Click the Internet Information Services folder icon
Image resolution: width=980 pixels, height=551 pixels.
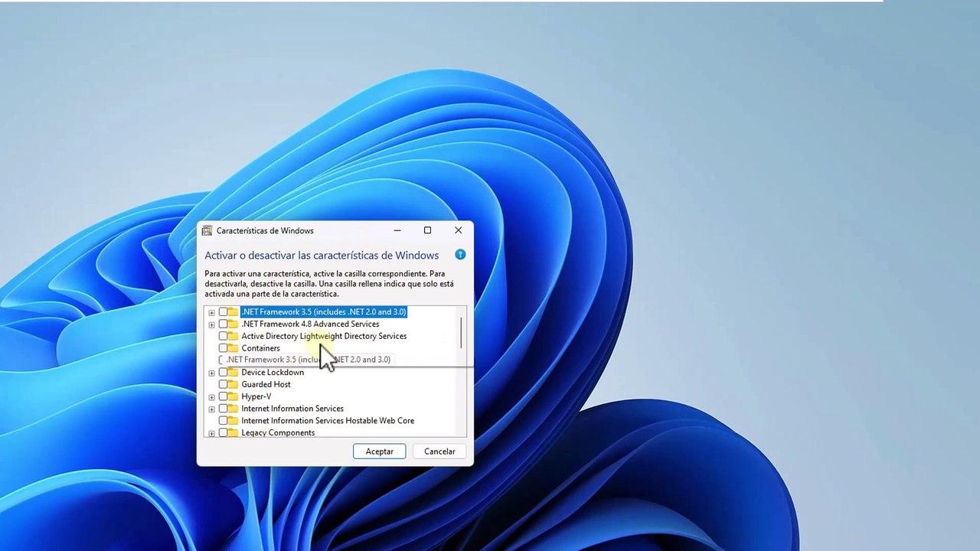(x=233, y=409)
